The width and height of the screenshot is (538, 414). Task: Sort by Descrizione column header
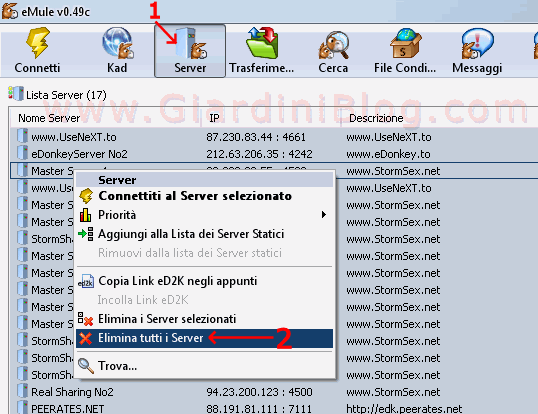376,118
